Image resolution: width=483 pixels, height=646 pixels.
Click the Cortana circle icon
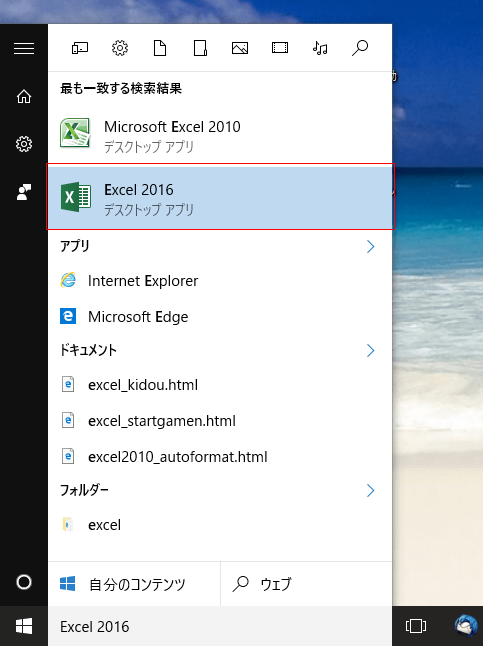[x=24, y=582]
